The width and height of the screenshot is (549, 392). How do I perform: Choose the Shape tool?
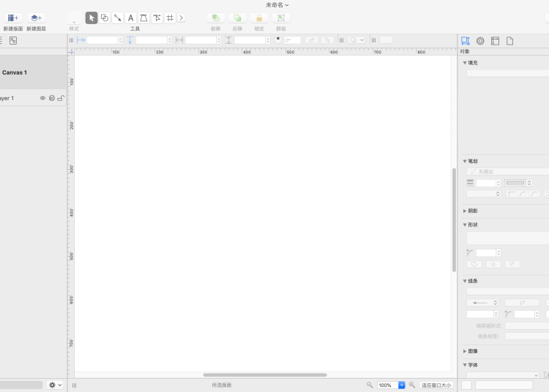tap(105, 18)
